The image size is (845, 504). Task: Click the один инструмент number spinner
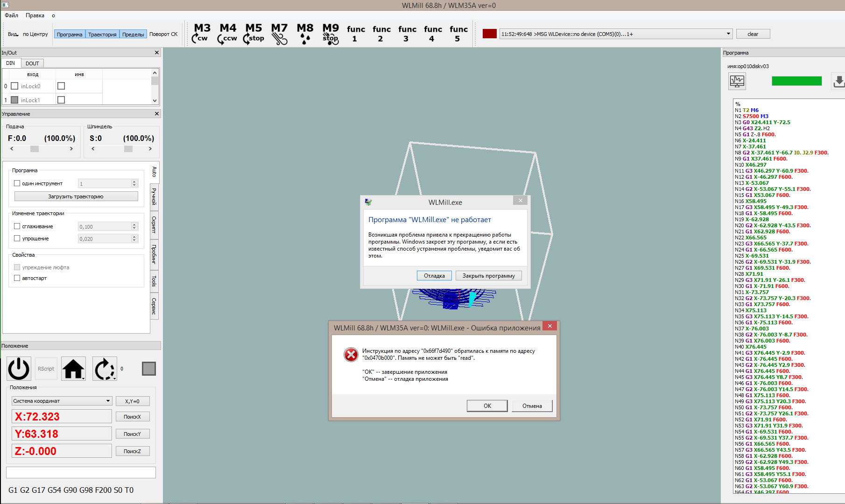coord(108,184)
